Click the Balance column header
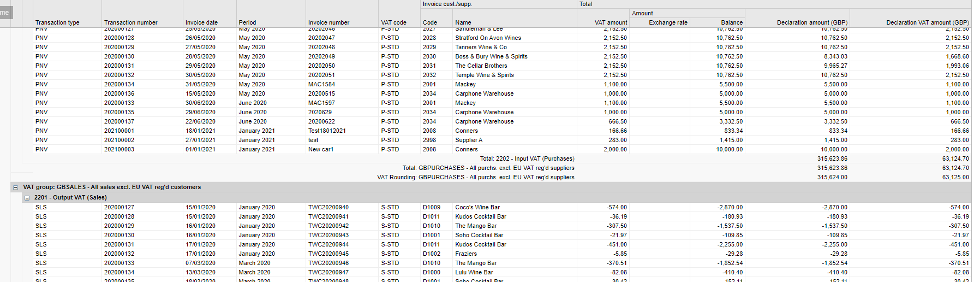Screen dimensions: 980x282 tap(732, 22)
